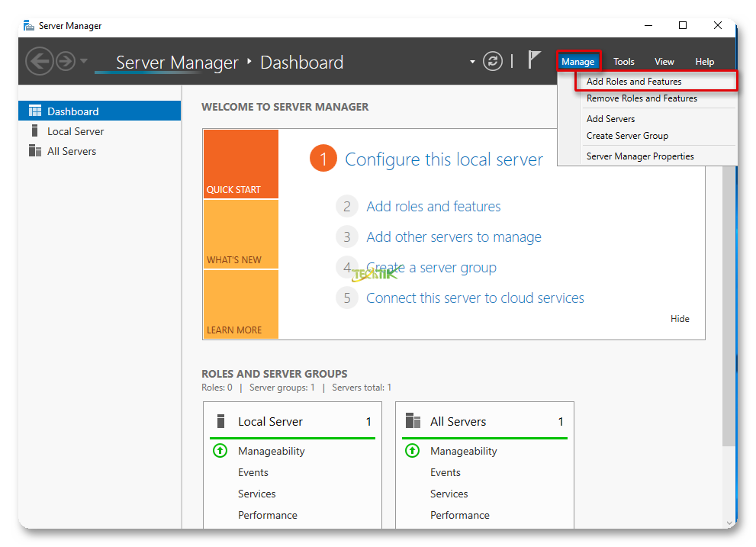756x547 pixels.
Task: Click the forward navigation arrow icon
Action: [66, 61]
